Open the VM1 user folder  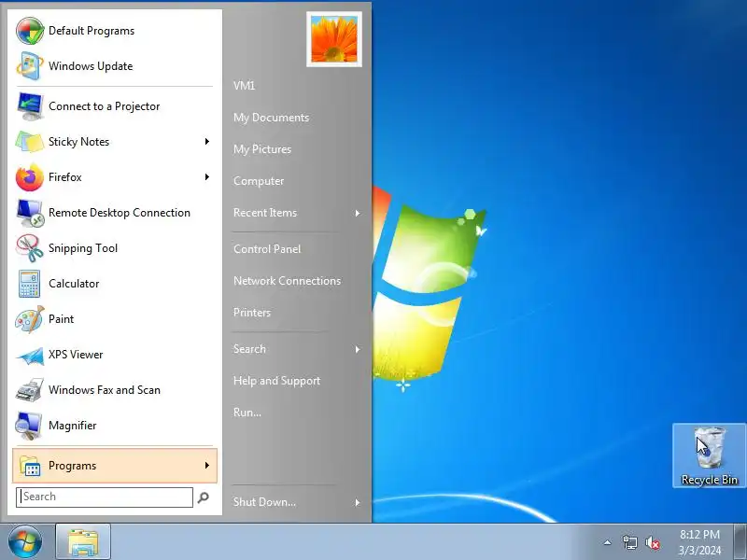coord(245,86)
